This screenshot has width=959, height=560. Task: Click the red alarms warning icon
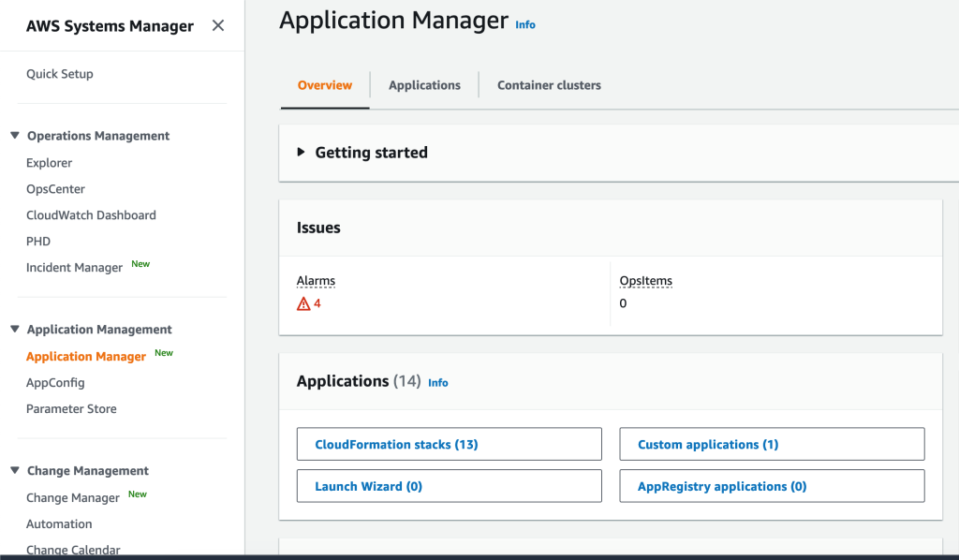click(x=302, y=302)
